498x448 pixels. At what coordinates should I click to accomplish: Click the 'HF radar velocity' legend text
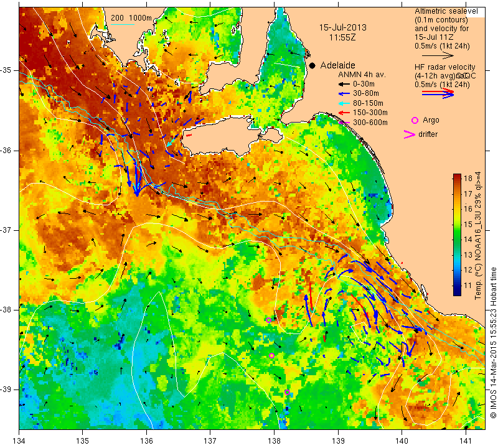tap(444, 67)
